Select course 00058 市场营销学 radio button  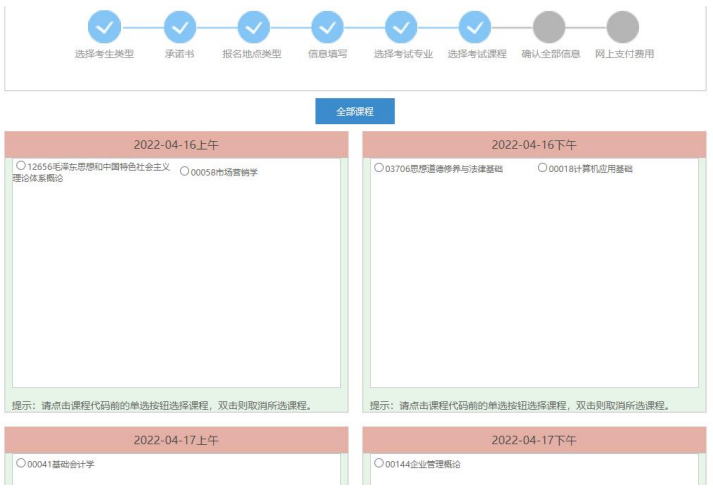pos(185,171)
